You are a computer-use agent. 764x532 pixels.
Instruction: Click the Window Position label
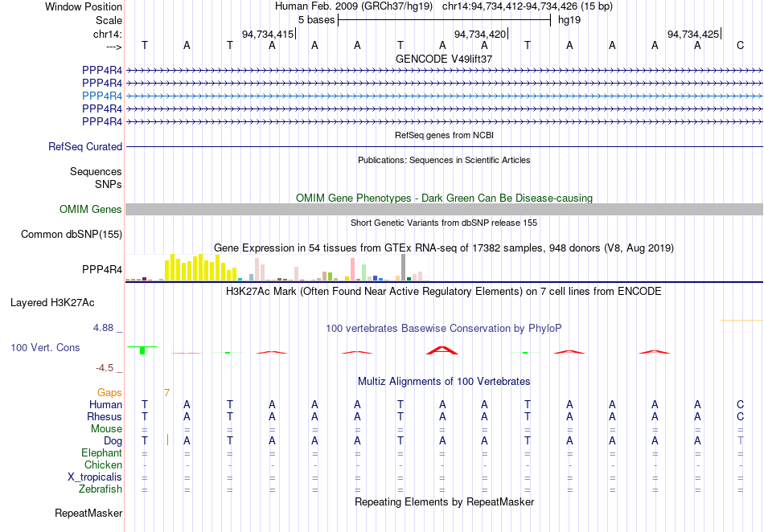point(84,6)
